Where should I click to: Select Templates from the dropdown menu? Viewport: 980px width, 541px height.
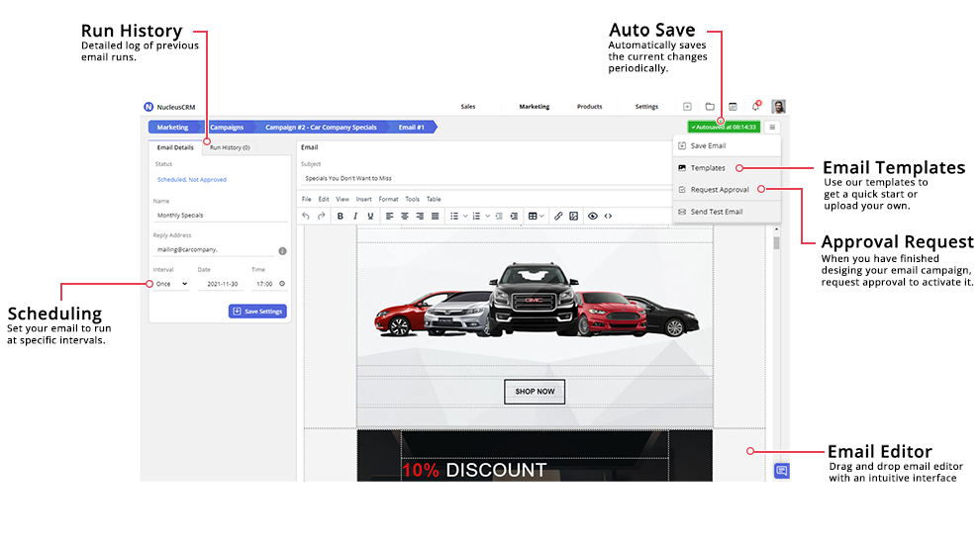(727, 168)
